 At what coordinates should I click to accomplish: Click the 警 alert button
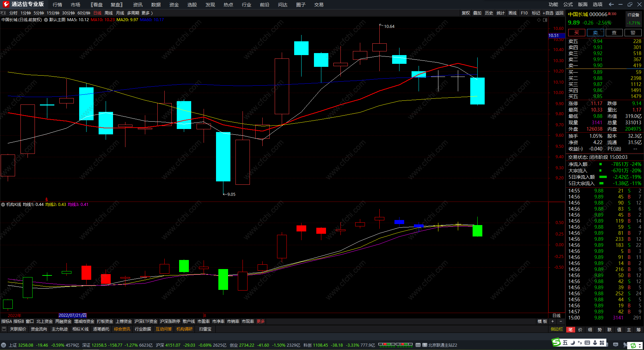point(633,32)
